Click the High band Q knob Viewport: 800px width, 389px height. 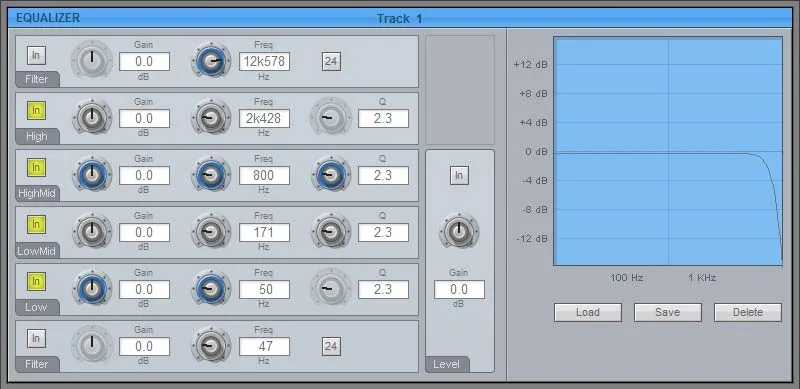tap(331, 118)
